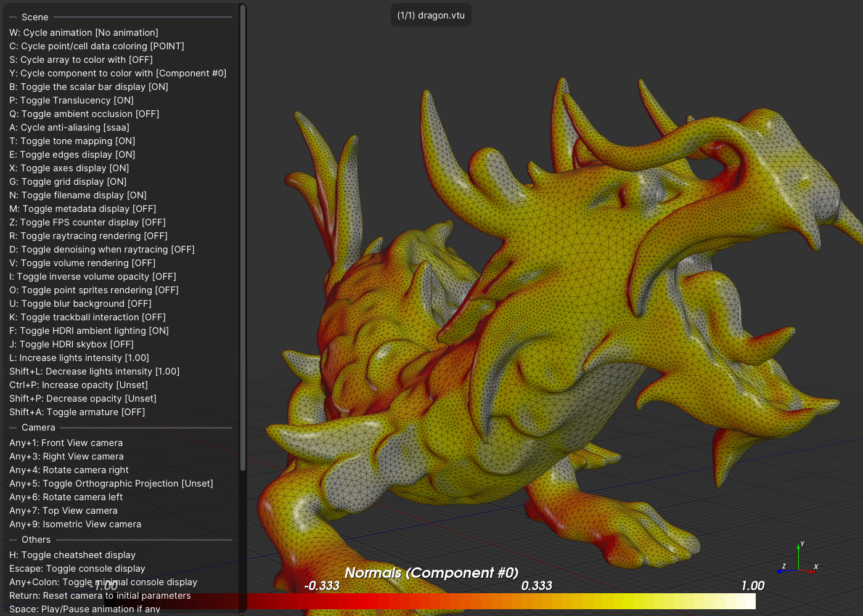This screenshot has width=863, height=616.
Task: Click Cycle array to color with entry
Action: 81,60
